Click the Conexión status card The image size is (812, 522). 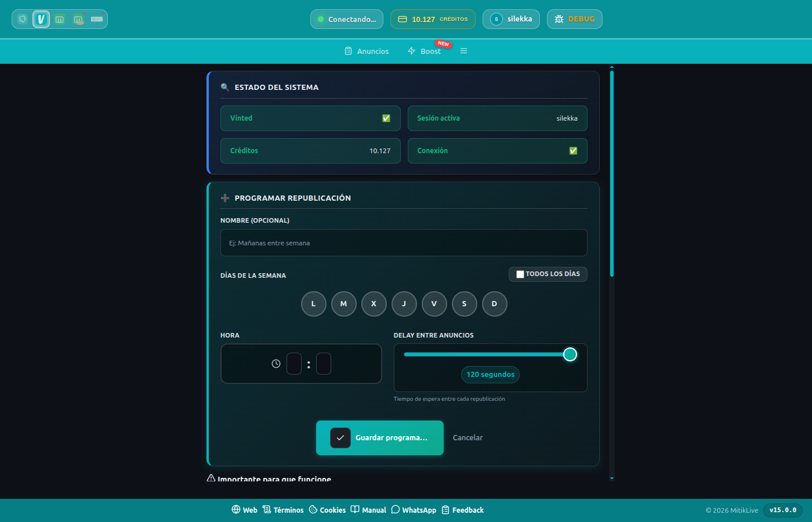click(x=498, y=151)
